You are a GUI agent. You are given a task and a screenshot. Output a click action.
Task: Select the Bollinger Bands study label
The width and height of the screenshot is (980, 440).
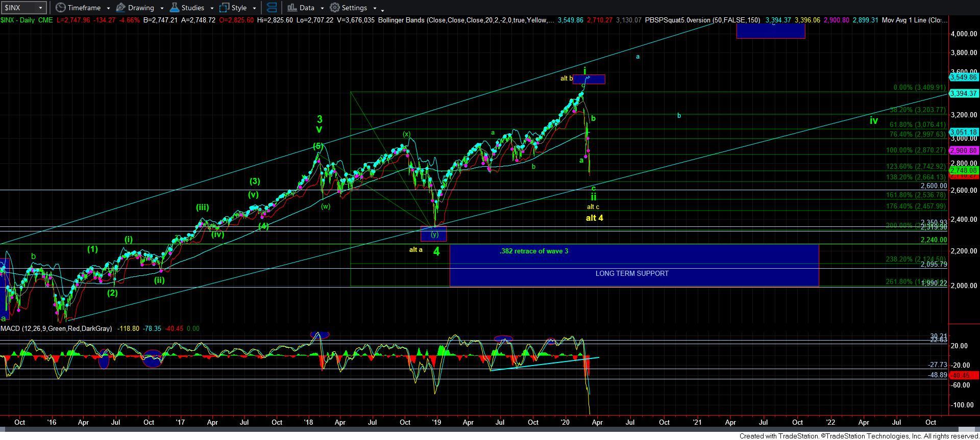(466, 20)
